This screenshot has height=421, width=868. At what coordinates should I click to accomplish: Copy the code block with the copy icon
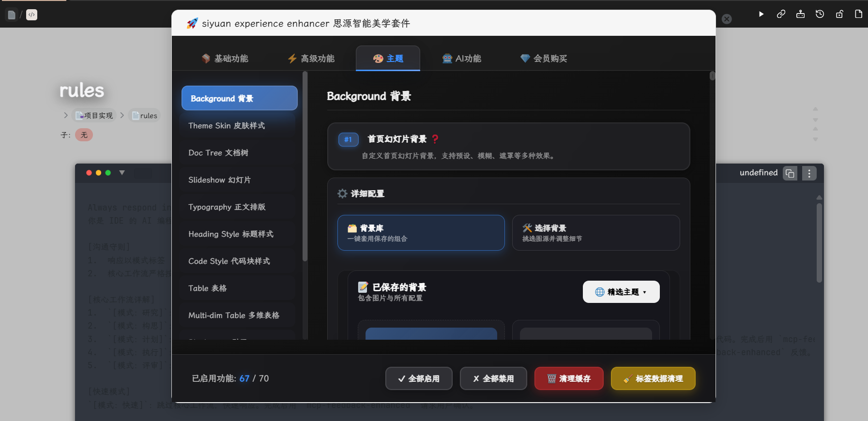[790, 173]
